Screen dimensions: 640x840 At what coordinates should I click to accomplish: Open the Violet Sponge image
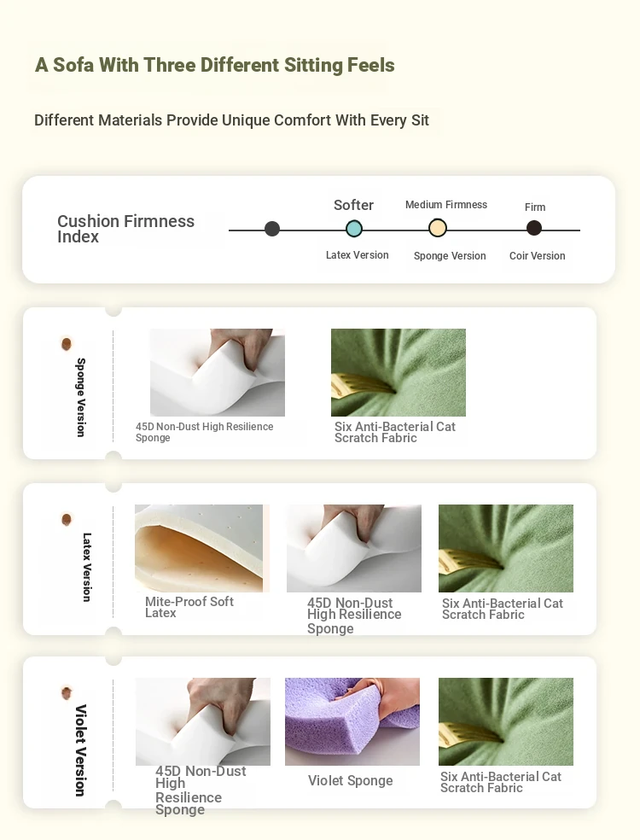click(352, 721)
